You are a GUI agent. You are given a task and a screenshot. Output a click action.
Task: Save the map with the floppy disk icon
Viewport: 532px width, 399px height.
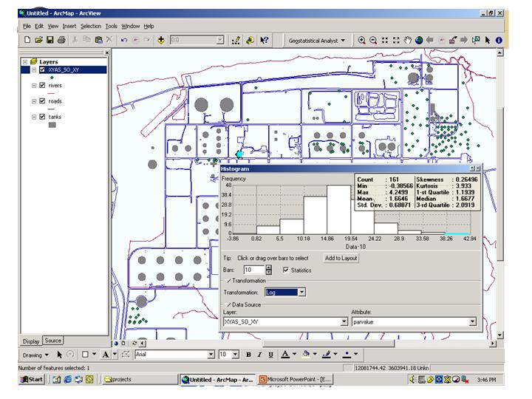[x=50, y=40]
